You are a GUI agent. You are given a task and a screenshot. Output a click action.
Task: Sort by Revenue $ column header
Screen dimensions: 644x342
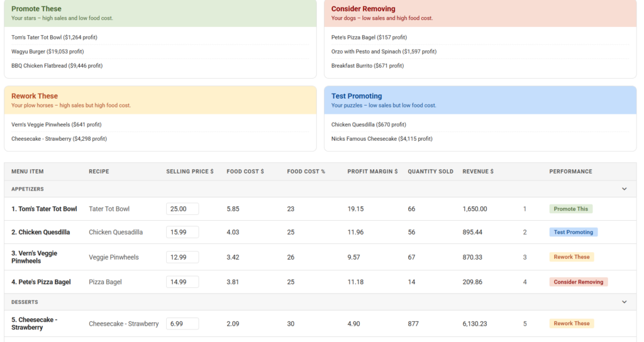[478, 172]
